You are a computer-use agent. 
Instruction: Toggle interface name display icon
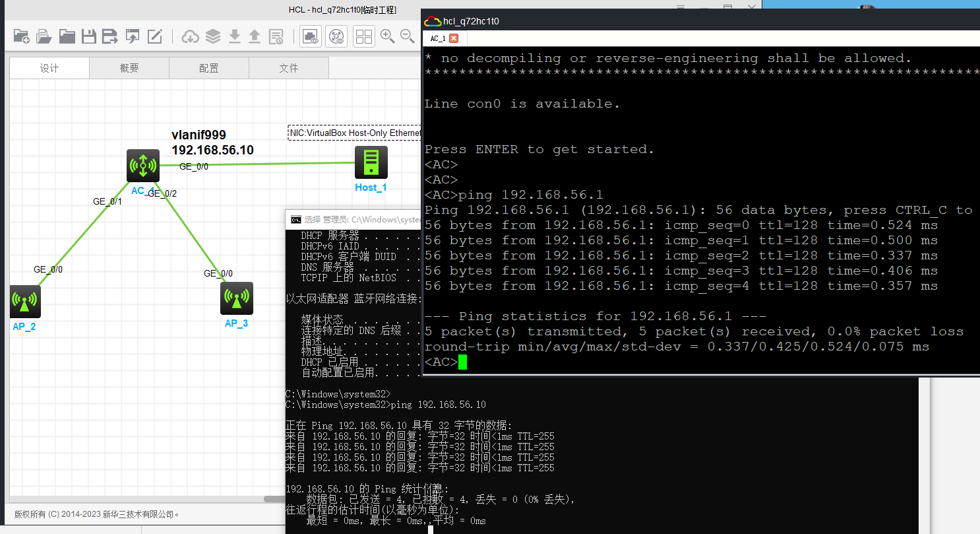(x=311, y=36)
